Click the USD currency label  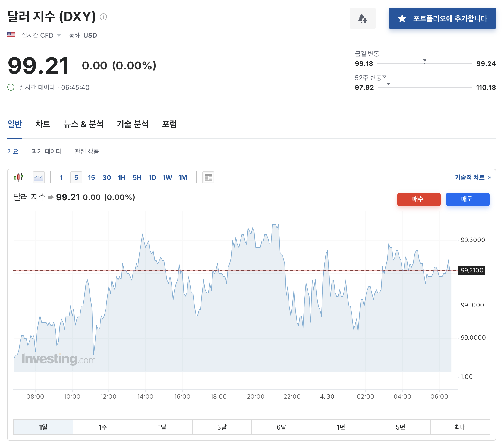coord(90,35)
